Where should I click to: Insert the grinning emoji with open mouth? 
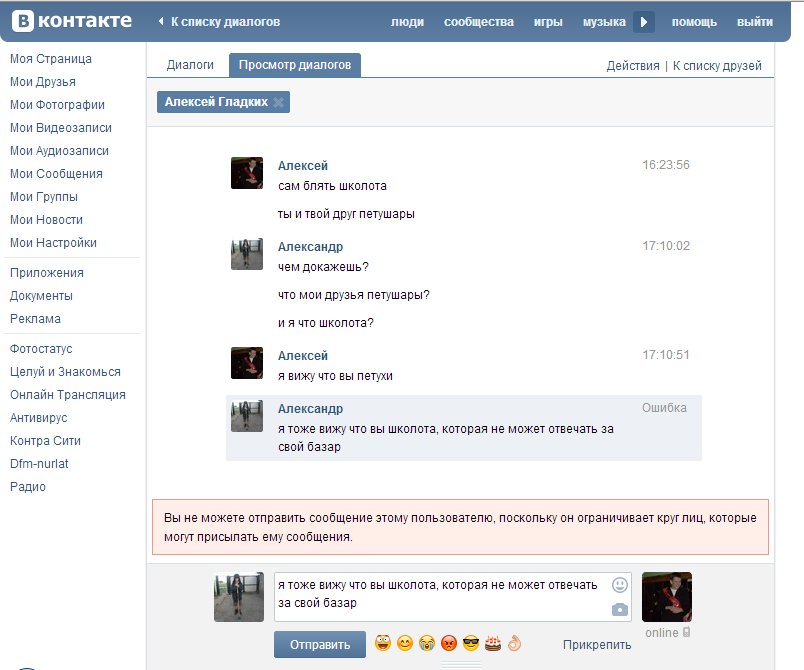(x=383, y=643)
